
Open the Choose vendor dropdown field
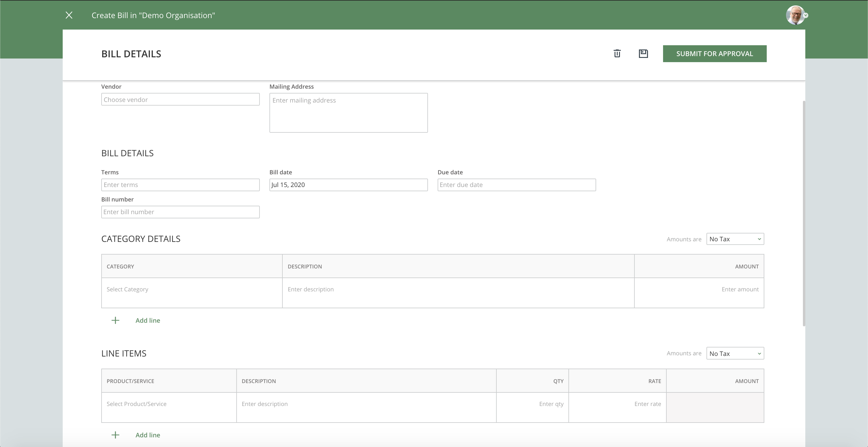[x=180, y=100]
